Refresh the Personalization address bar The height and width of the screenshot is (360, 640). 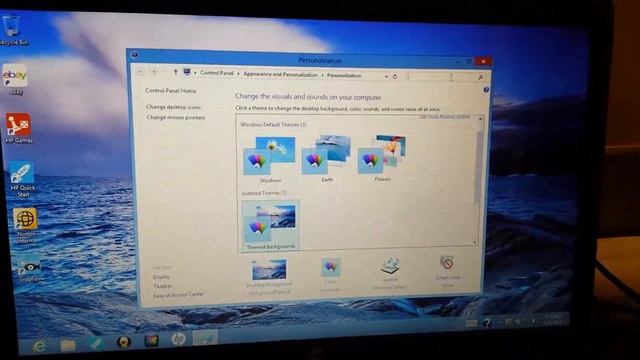[x=395, y=76]
